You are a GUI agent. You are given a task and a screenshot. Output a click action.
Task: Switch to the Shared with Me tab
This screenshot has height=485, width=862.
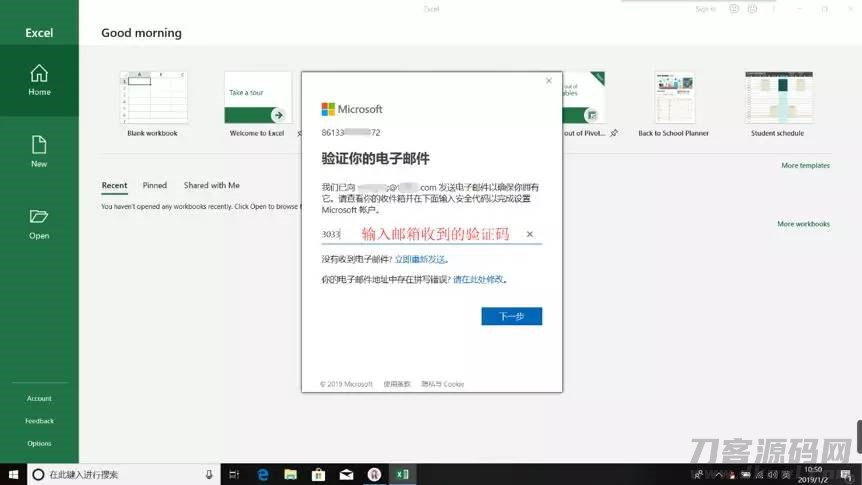(x=212, y=185)
